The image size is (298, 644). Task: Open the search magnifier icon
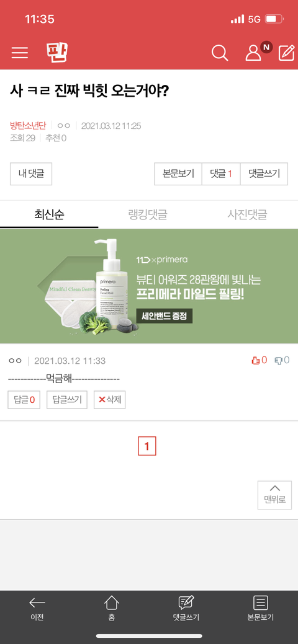coord(220,53)
